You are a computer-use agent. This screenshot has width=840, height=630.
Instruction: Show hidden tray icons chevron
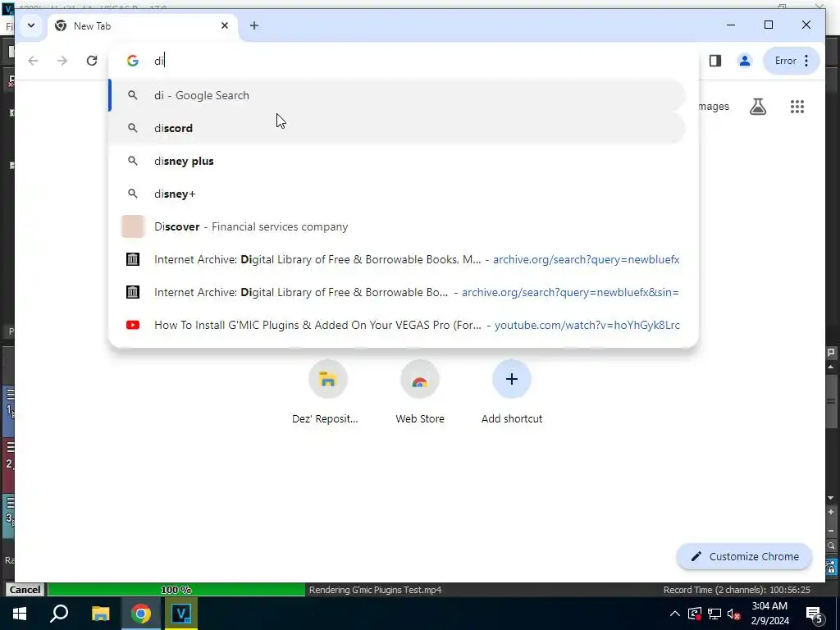click(675, 614)
